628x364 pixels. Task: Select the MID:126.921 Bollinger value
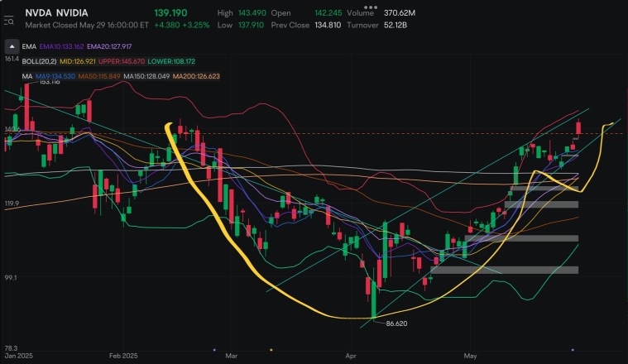[78, 61]
